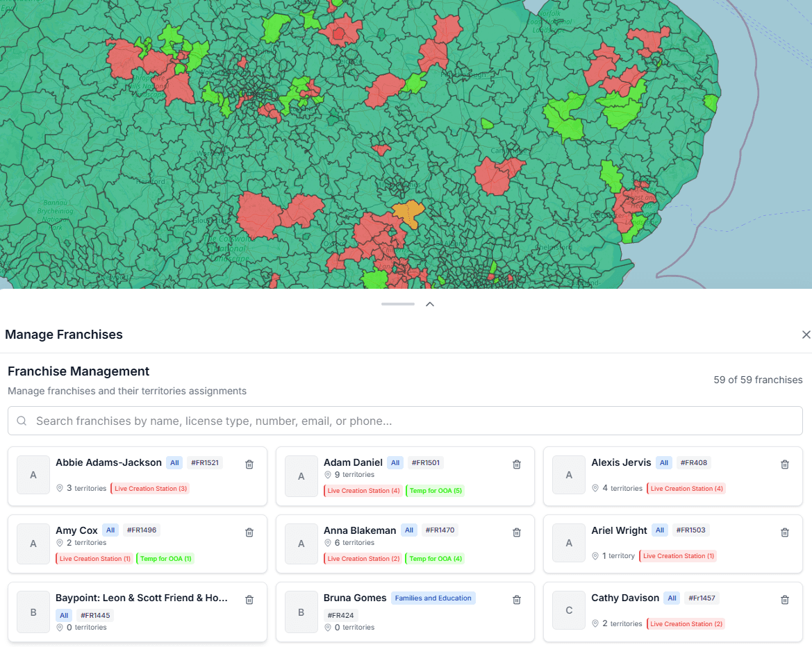Click the trash icon for Bruna Gomes

(517, 599)
